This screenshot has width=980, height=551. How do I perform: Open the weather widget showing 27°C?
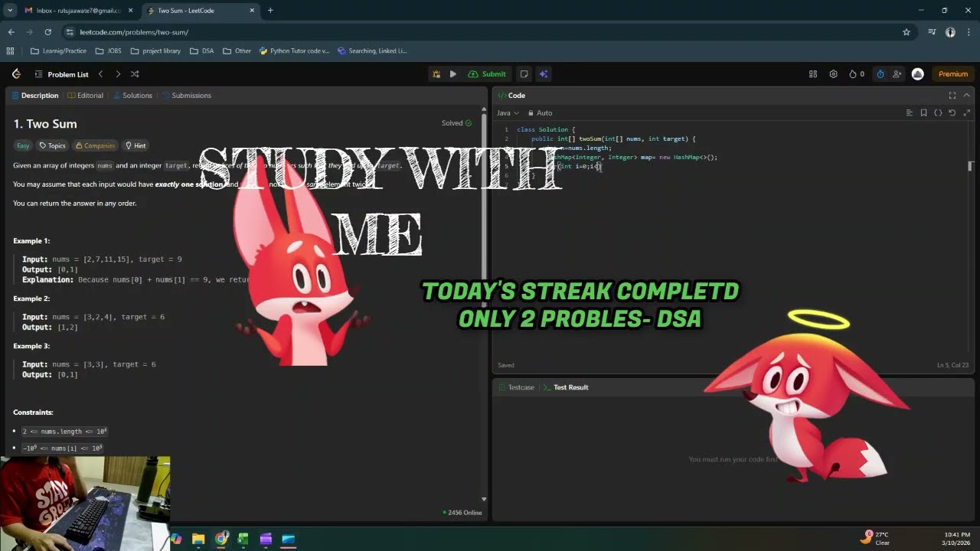click(x=875, y=538)
